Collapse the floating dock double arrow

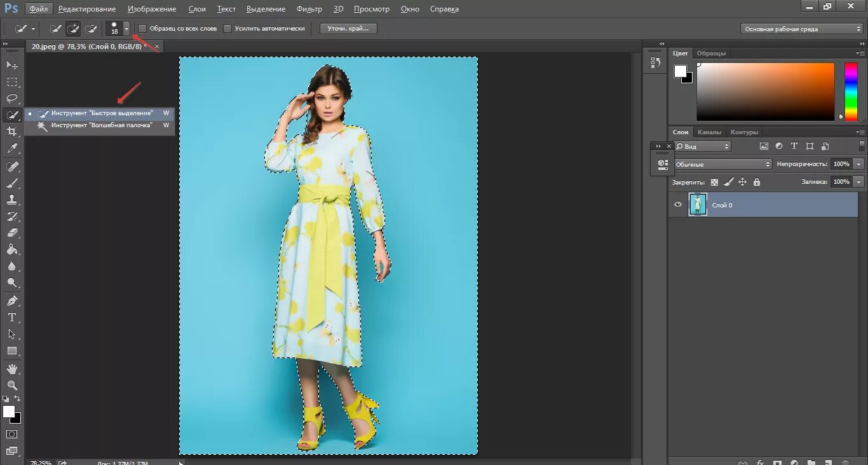pos(658,146)
